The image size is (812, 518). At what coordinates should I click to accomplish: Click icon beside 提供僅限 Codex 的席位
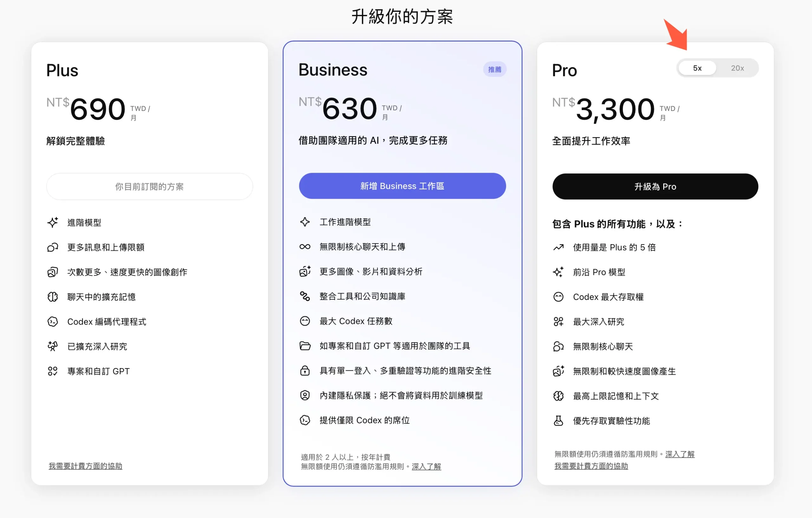[305, 420]
